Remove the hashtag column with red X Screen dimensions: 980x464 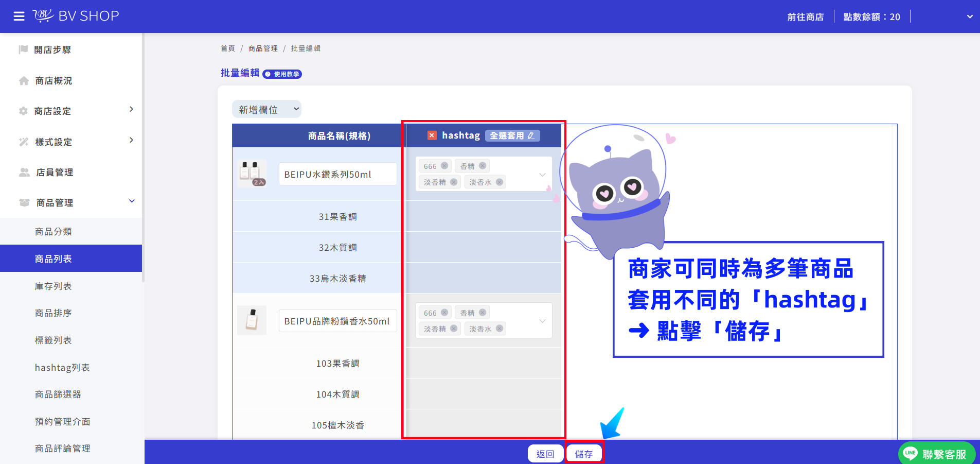point(432,135)
